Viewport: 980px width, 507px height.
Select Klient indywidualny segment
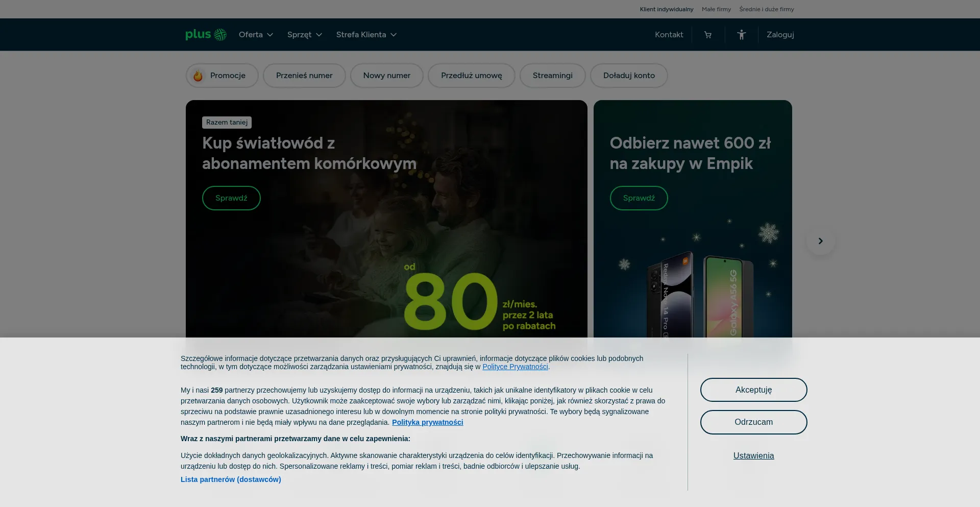pos(666,9)
